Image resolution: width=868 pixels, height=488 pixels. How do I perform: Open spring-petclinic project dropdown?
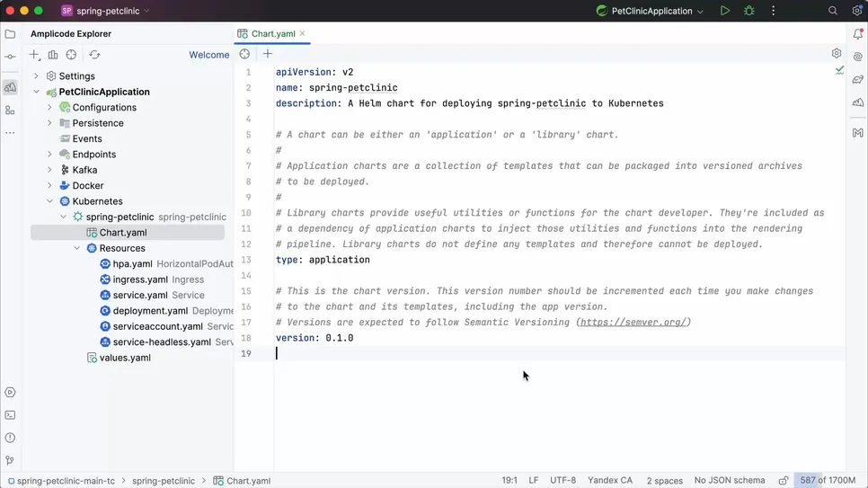106,11
